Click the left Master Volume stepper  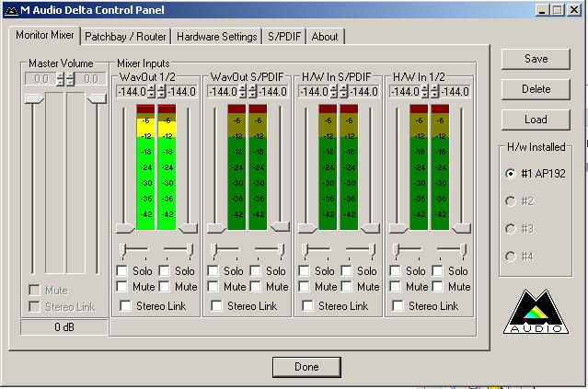pos(60,79)
